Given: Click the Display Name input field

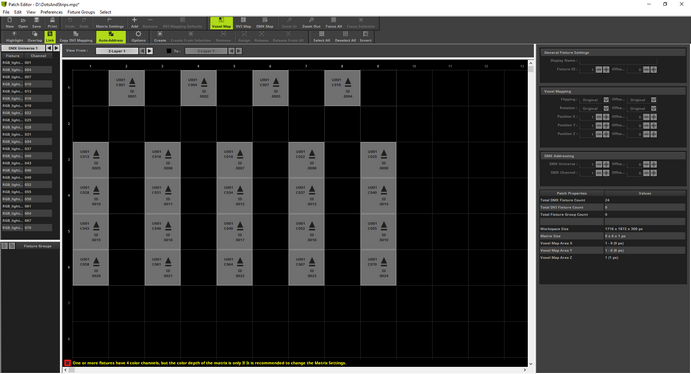Looking at the screenshot, I should tap(618, 61).
